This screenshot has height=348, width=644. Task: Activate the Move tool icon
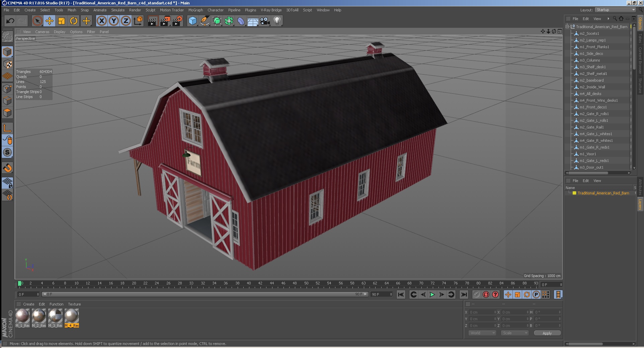(50, 21)
